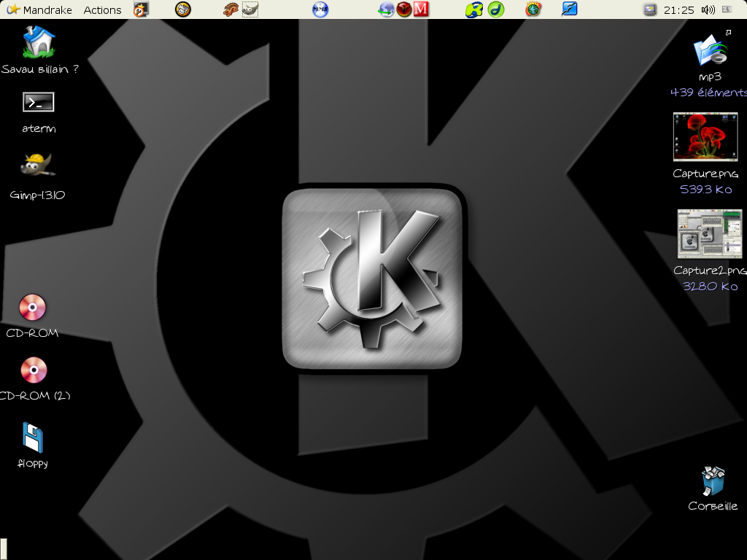Select the mp3 folder desktop icon
This screenshot has width=747, height=560.
tap(711, 50)
